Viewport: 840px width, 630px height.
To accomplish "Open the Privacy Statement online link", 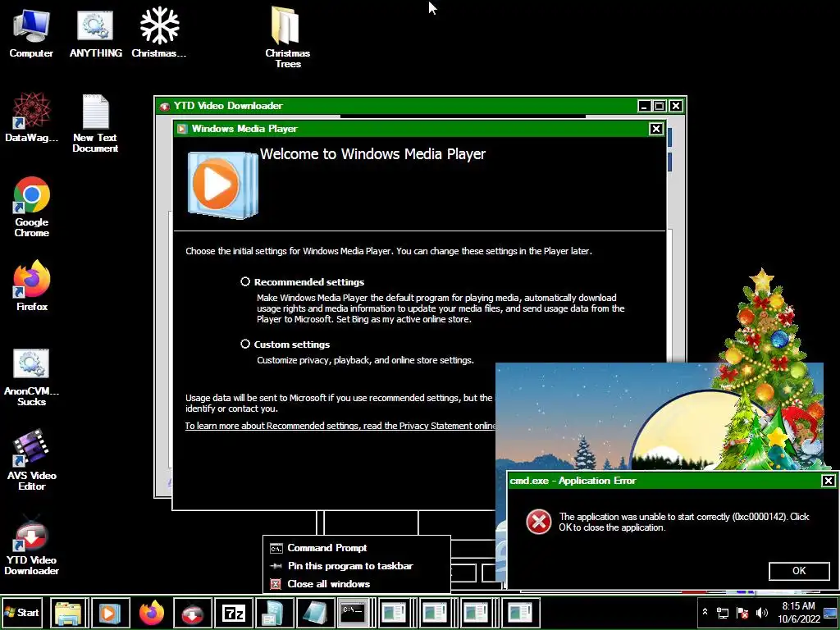I will (340, 426).
